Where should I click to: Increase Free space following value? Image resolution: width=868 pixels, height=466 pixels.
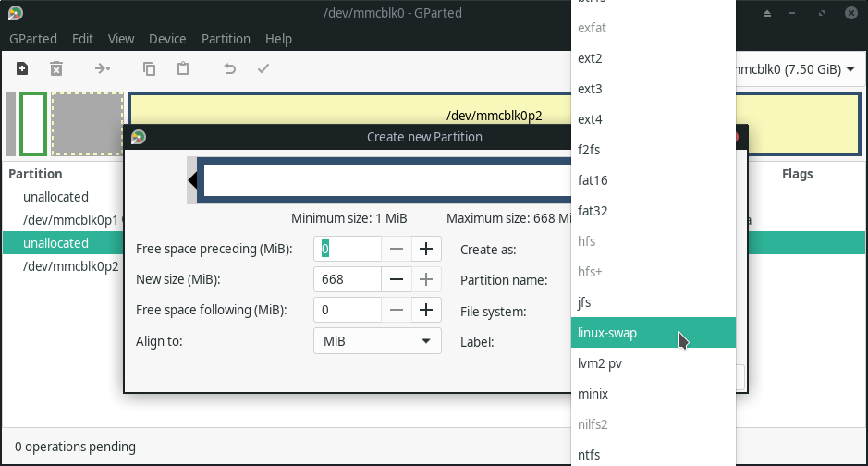[426, 310]
